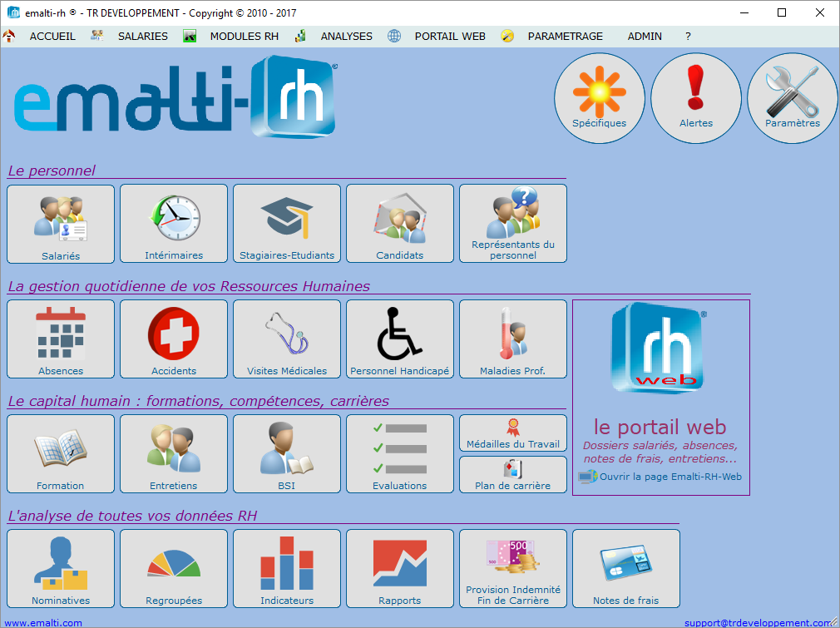
Task: Open the SALARIES menu
Action: (x=142, y=37)
